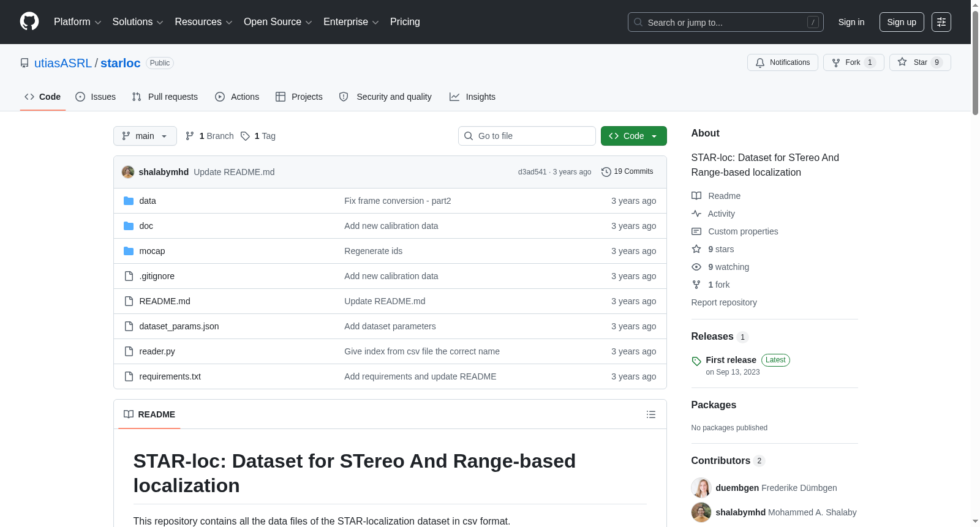Click the branch icon next to 1 Branch

click(190, 136)
